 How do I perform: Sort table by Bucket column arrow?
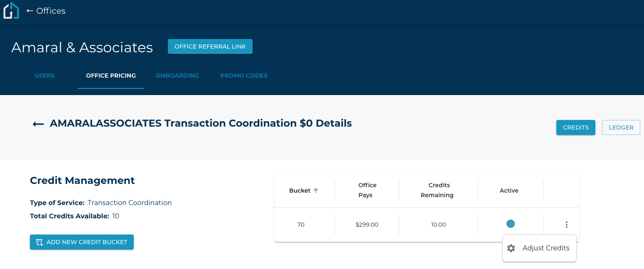[x=316, y=191]
